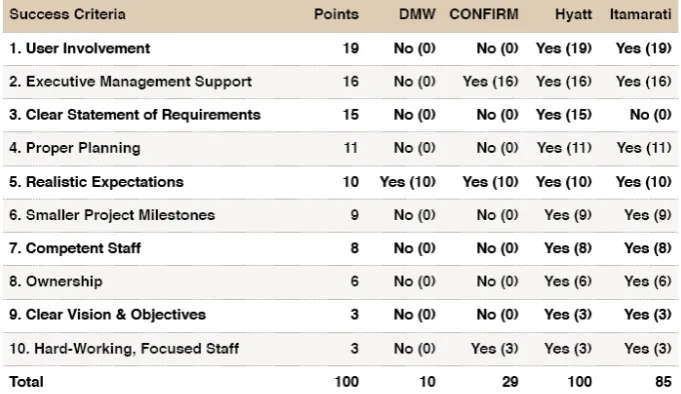Click Itamarati total score 85
The image size is (681, 394).
pos(663,381)
